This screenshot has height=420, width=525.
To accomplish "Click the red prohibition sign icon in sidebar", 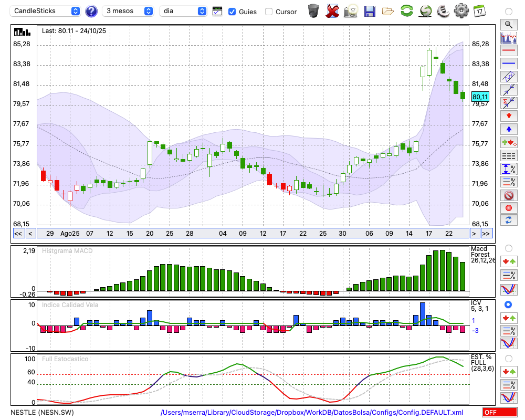I will (508, 195).
